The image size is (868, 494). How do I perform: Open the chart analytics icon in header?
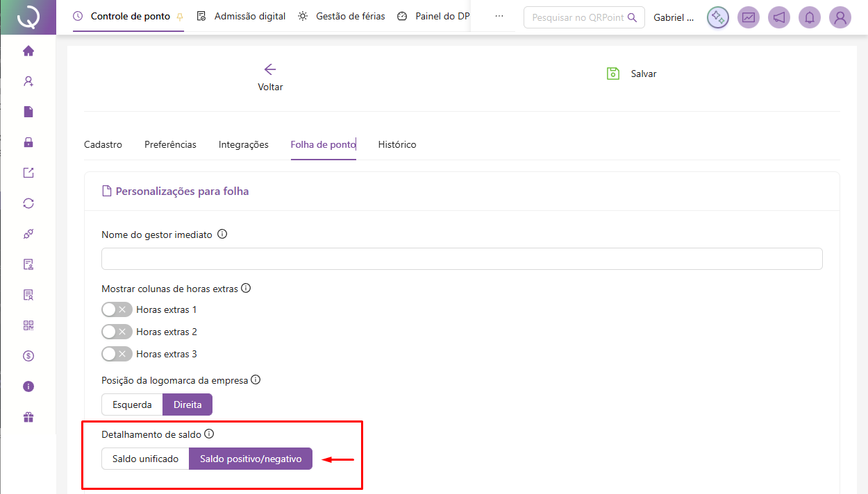749,17
